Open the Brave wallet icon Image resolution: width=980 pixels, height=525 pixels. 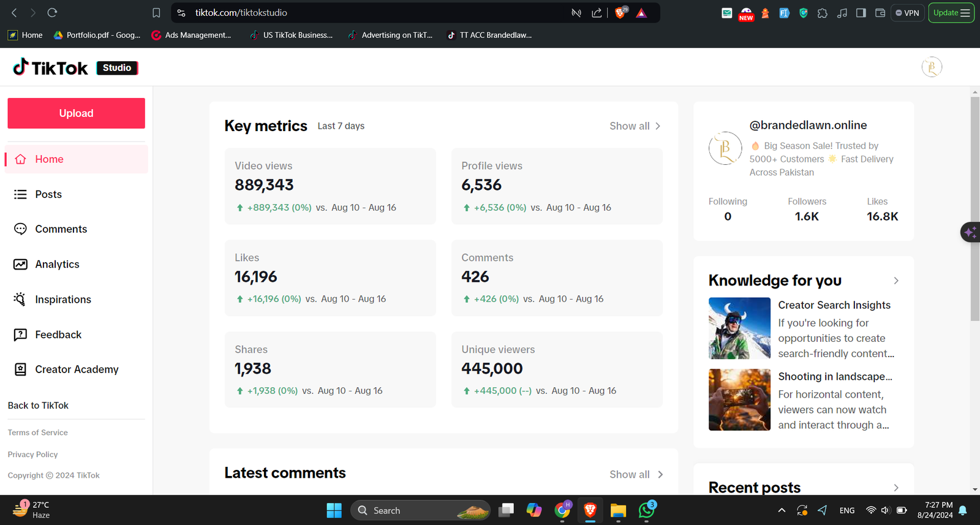click(x=880, y=13)
